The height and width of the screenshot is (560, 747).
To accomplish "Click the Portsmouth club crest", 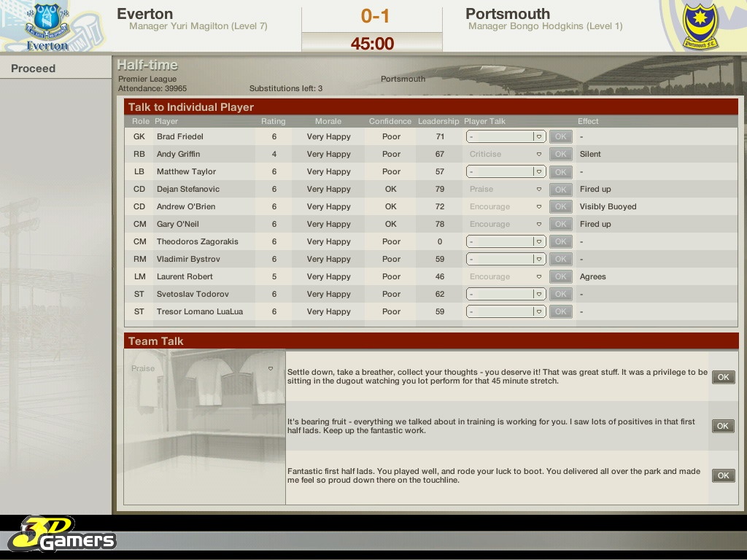I will click(701, 26).
